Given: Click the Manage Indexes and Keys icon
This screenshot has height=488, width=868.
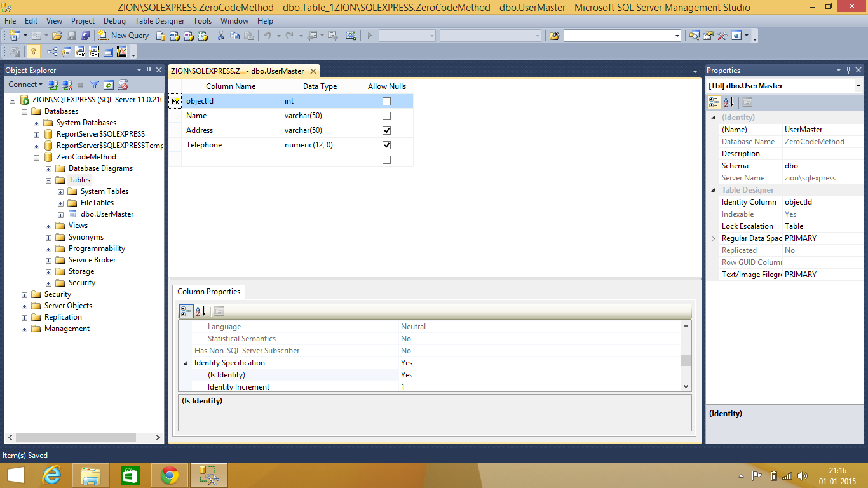Looking at the screenshot, I should pos(66,51).
